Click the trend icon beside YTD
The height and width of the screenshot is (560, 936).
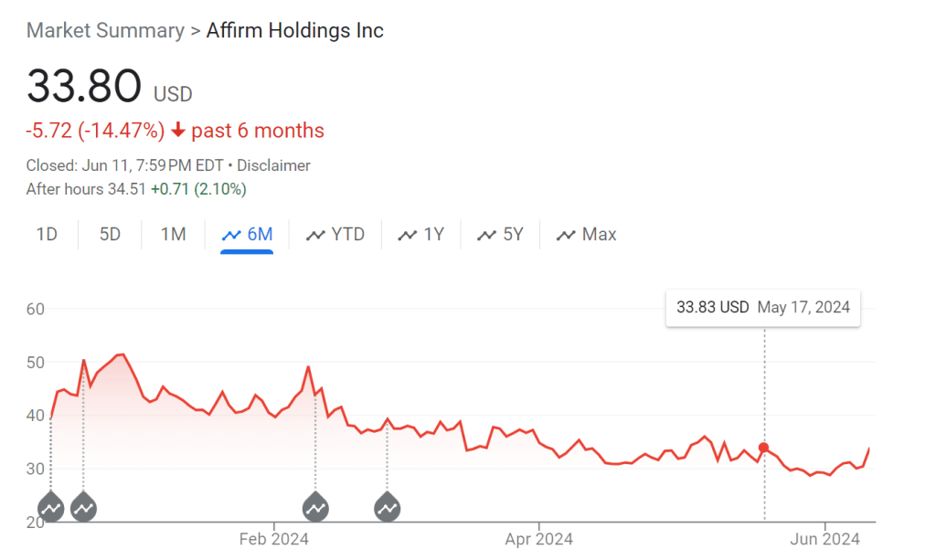coord(315,235)
